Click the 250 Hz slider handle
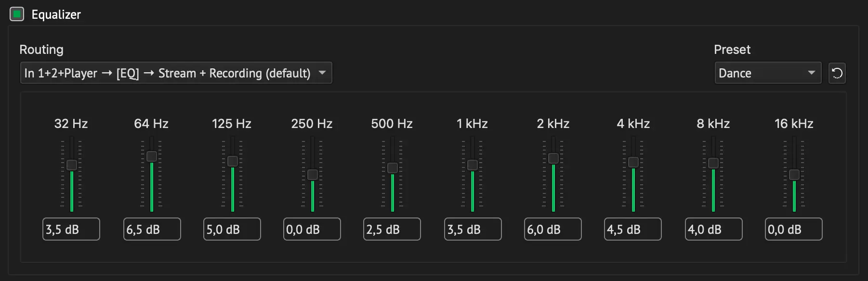Viewport: 868px width, 281px height. coord(313,175)
